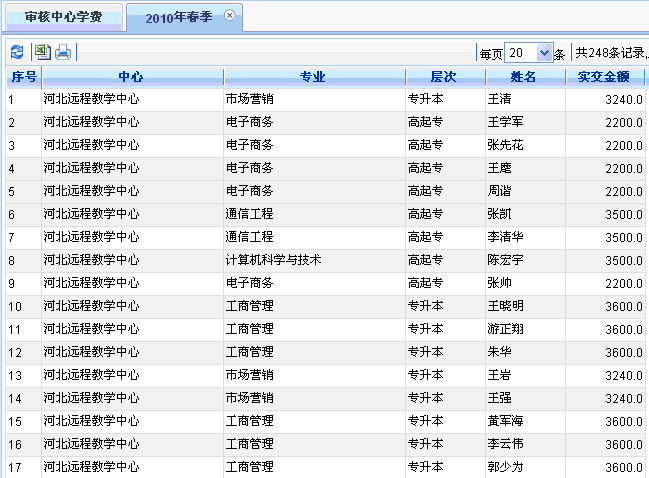Switch to the 审核中心学费 tab
Viewport: 649px width, 478px height.
pyautogui.click(x=63, y=17)
